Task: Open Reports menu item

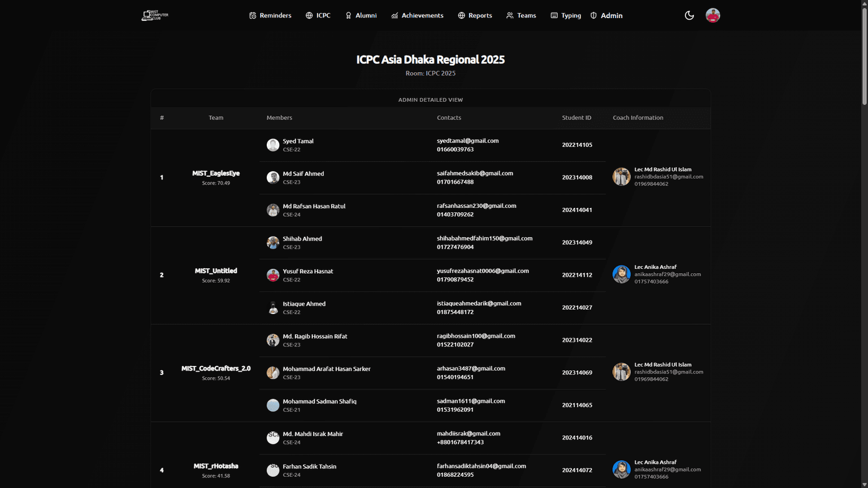Action: [475, 15]
